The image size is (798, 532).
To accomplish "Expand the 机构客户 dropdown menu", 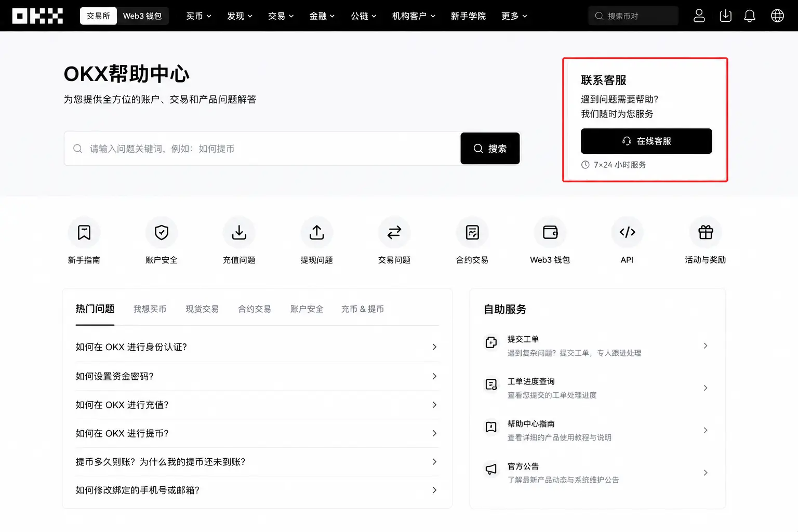I will [x=414, y=16].
